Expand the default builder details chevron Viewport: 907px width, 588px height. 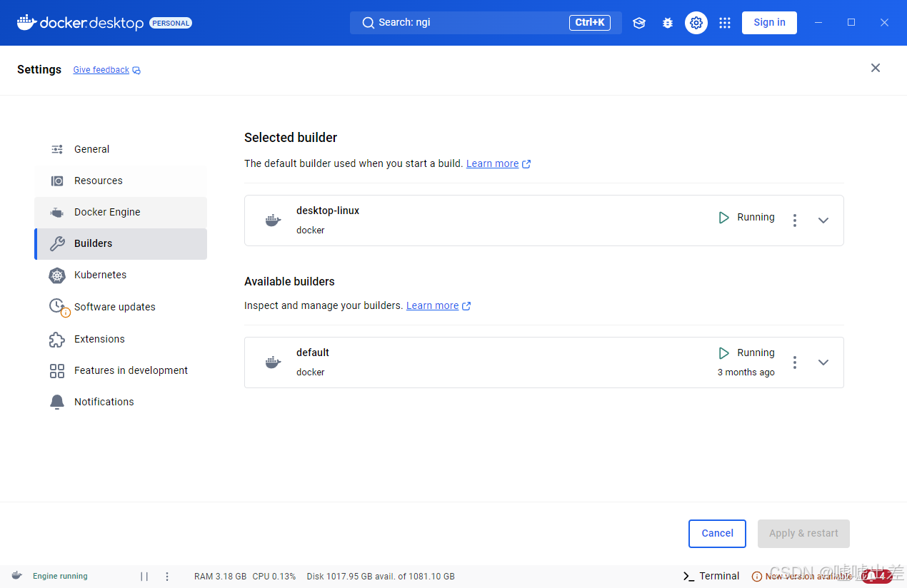pyautogui.click(x=823, y=363)
